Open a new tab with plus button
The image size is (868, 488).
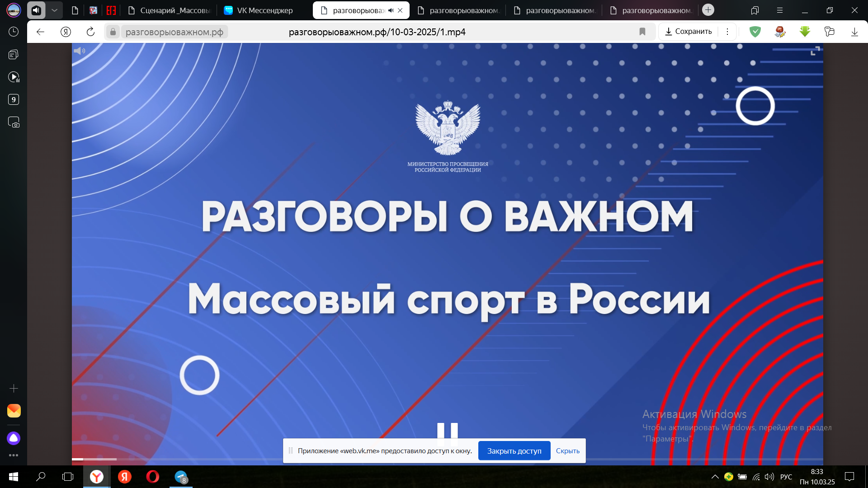[708, 10]
